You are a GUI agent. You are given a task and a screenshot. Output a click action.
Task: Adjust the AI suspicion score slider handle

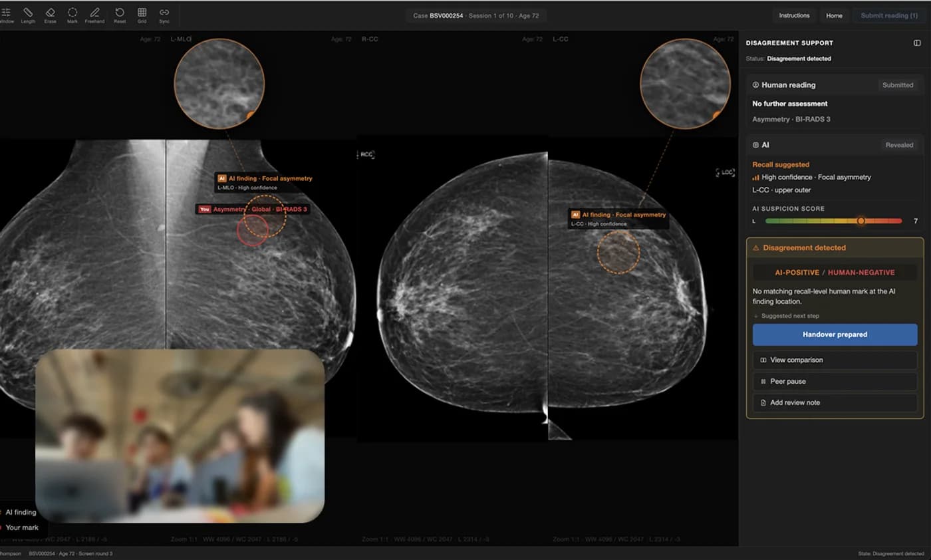pyautogui.click(x=861, y=220)
